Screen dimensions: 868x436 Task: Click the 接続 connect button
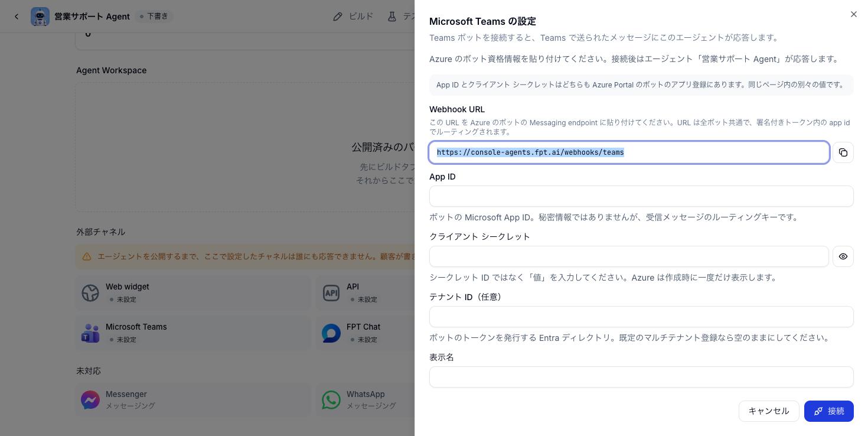pos(829,411)
